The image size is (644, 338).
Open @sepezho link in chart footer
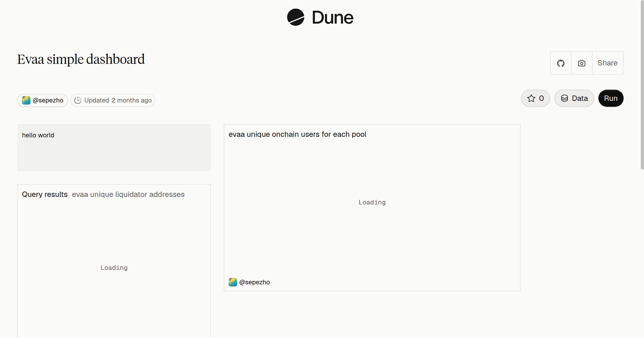[254, 282]
